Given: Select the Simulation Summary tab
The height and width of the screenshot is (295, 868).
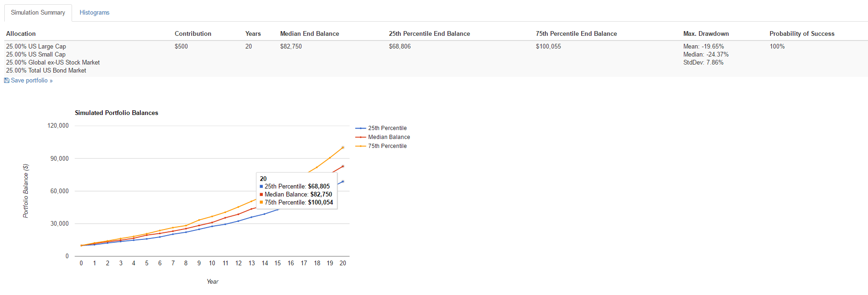Looking at the screenshot, I should [x=38, y=13].
